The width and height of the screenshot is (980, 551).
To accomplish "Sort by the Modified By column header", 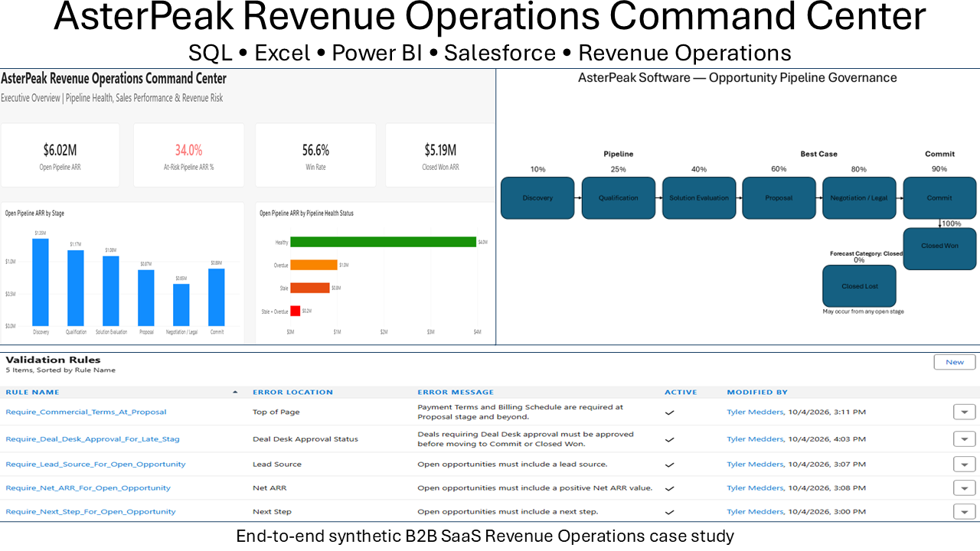I will click(757, 392).
